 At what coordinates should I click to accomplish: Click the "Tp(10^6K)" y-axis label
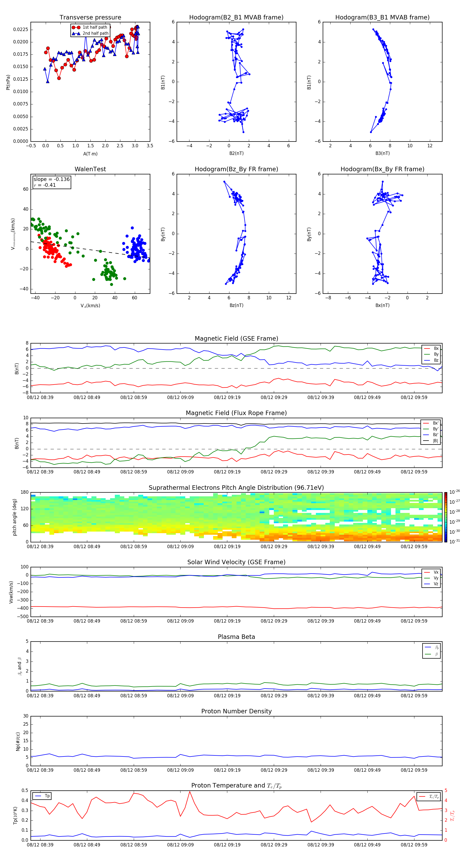(15, 815)
